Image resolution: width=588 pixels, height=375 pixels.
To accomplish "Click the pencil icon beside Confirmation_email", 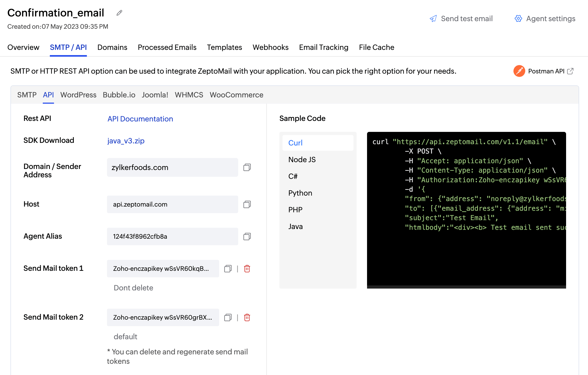I will 119,13.
